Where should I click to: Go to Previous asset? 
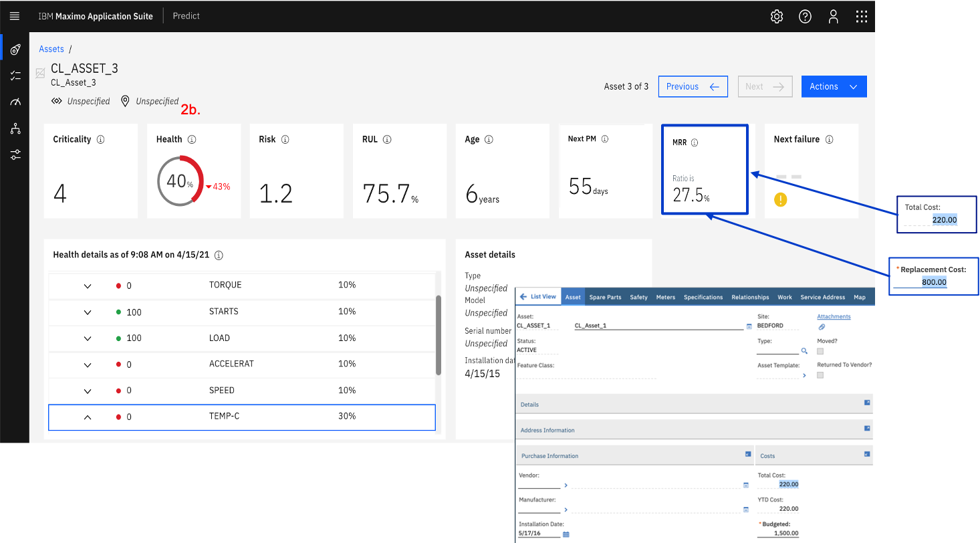[693, 86]
